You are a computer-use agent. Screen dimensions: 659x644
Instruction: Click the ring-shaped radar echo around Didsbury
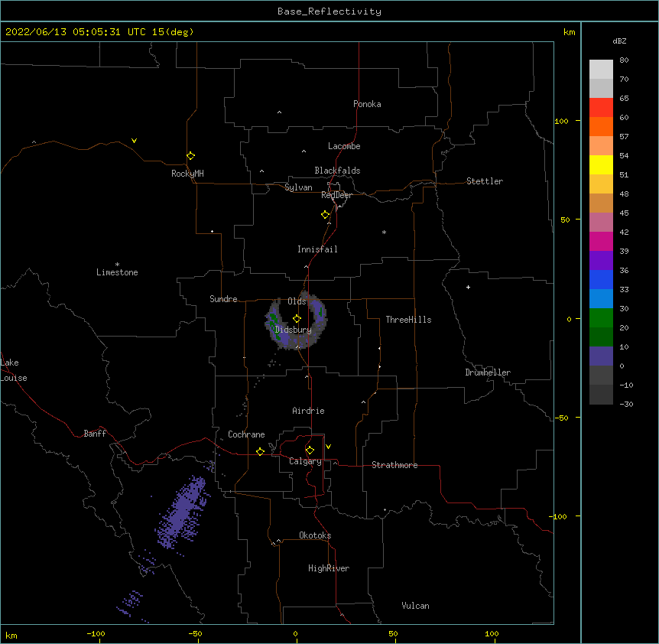click(x=297, y=320)
